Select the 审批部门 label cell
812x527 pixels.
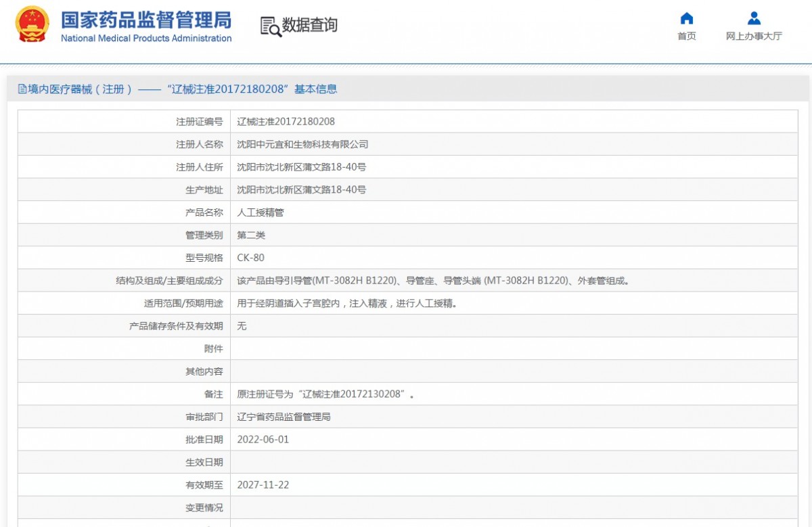pos(125,417)
